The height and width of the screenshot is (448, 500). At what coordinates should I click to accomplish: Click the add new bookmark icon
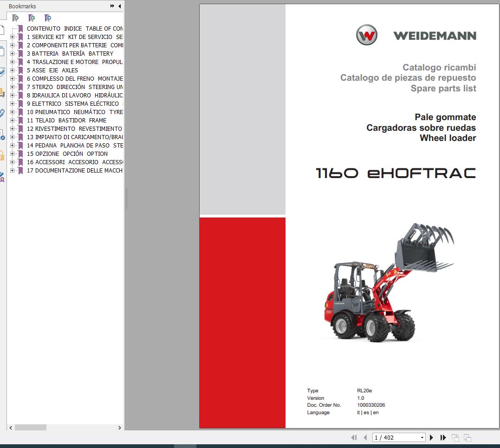pos(32,18)
